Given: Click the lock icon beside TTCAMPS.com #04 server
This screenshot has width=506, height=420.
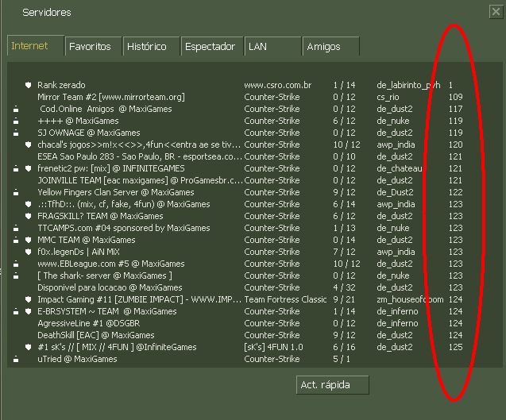Looking at the screenshot, I should [16, 229].
